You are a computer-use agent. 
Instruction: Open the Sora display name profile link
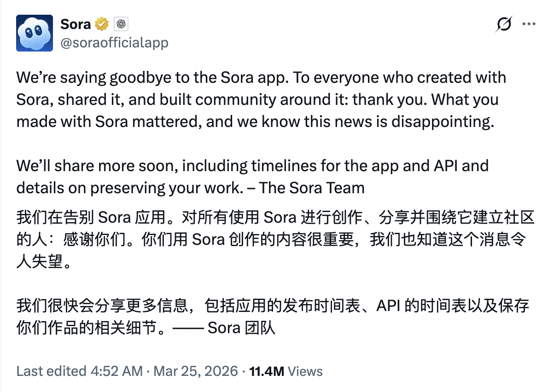tap(76, 24)
